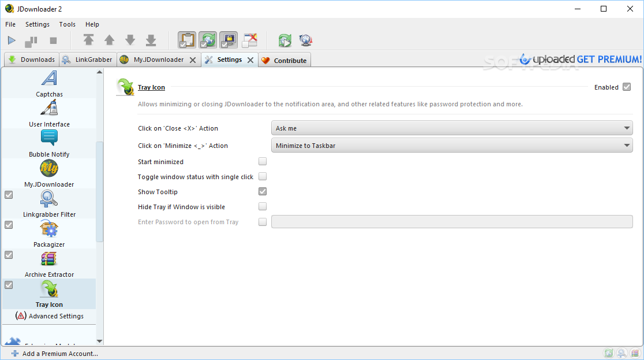
Task: Open Advanced Settings warning item
Action: pyautogui.click(x=49, y=316)
